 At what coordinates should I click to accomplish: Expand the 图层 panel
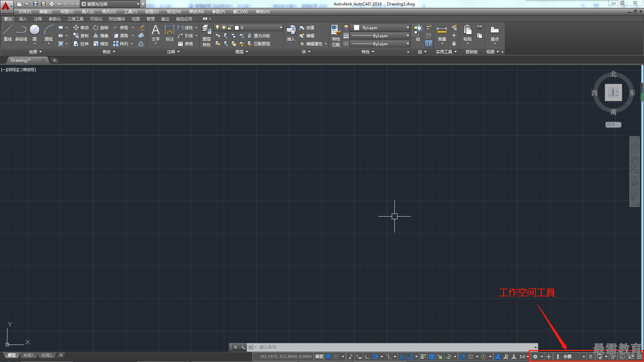[x=241, y=52]
